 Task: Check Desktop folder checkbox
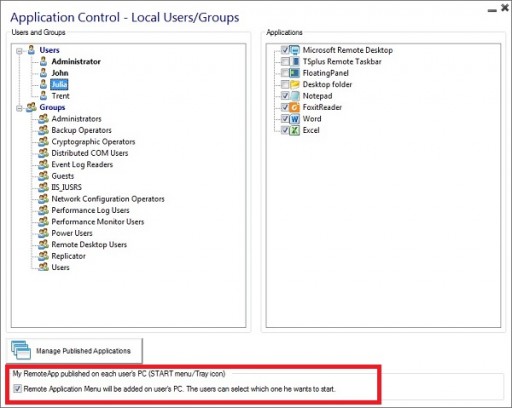tap(285, 84)
